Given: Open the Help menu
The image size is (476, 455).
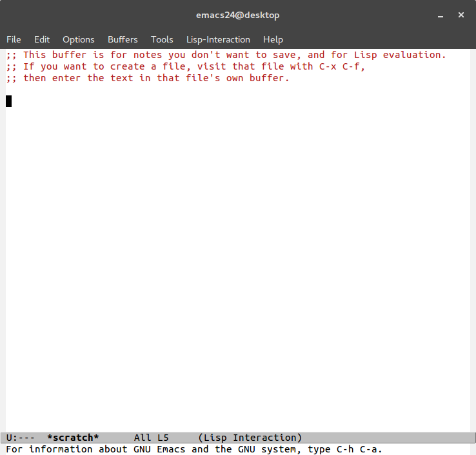Looking at the screenshot, I should pyautogui.click(x=273, y=39).
